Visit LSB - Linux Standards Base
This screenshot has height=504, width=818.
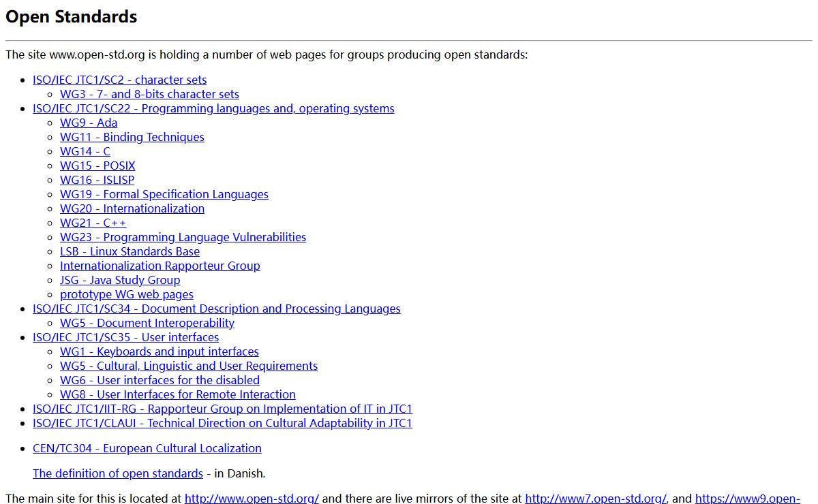(130, 251)
